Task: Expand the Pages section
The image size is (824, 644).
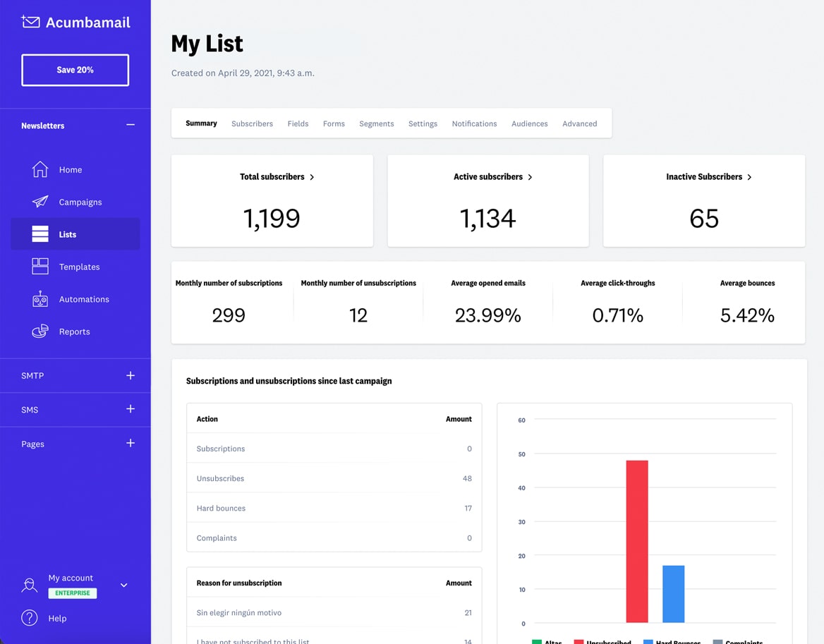Action: 131,444
